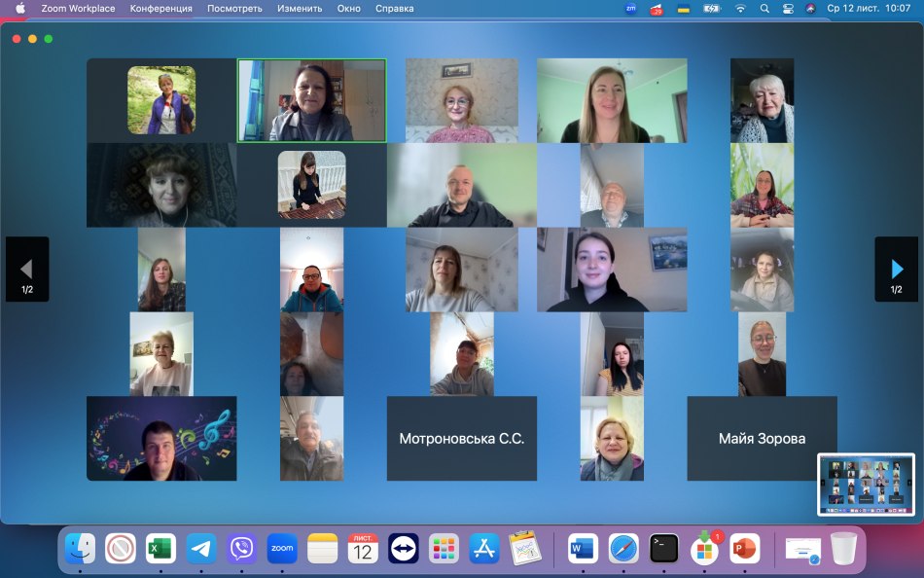Screen dimensions: 924x578
Task: Click the Zoom status icon in menu bar
Action: (631, 8)
